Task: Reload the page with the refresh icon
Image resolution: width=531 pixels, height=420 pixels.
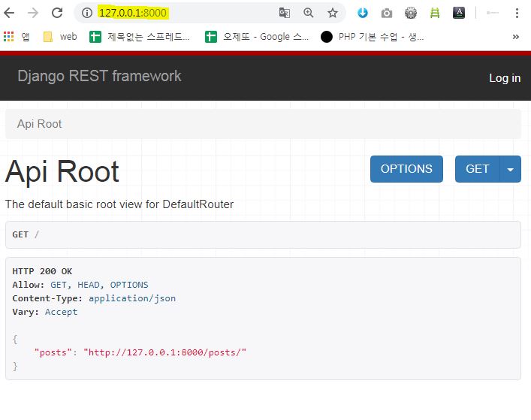Action: point(57,13)
